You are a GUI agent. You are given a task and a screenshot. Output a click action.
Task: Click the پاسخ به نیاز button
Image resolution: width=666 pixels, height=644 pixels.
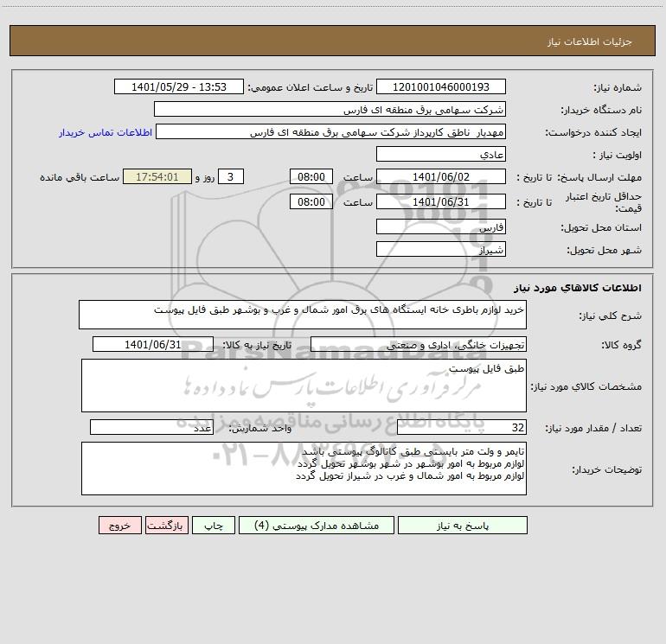[462, 525]
